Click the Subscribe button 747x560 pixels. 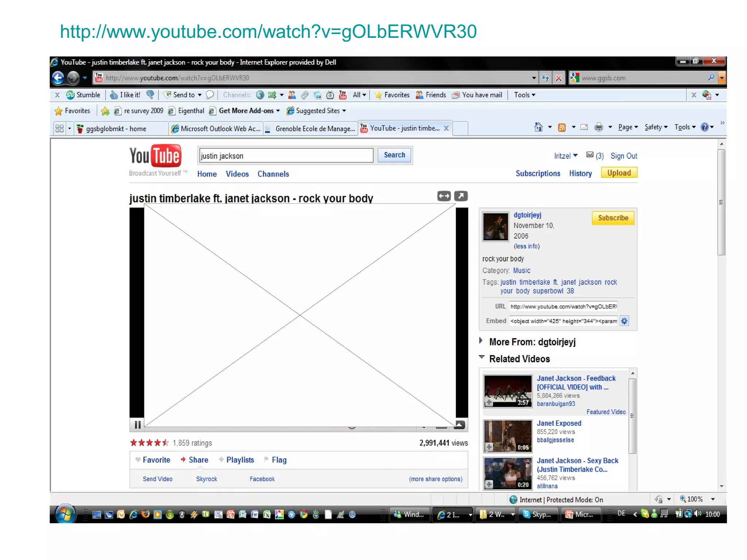(x=613, y=218)
